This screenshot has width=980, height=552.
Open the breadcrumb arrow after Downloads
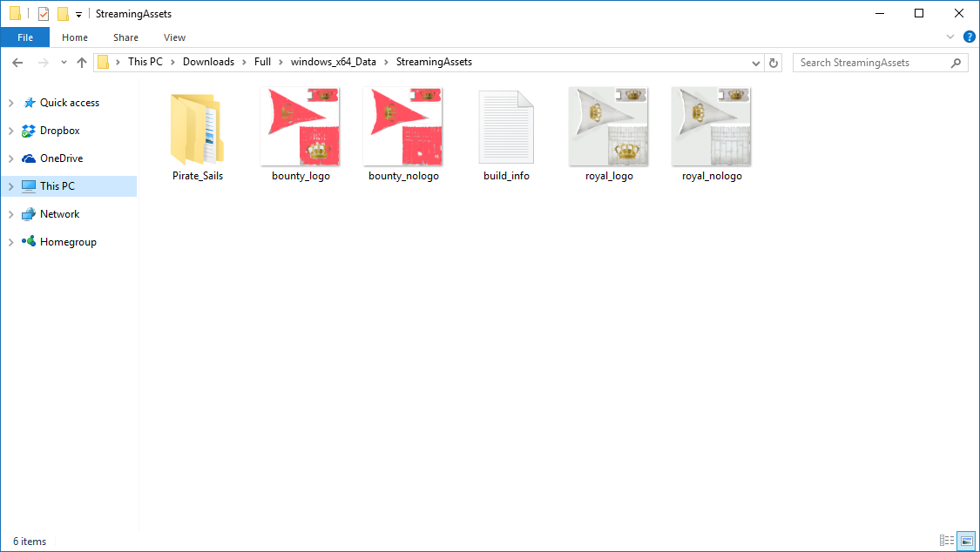click(245, 63)
